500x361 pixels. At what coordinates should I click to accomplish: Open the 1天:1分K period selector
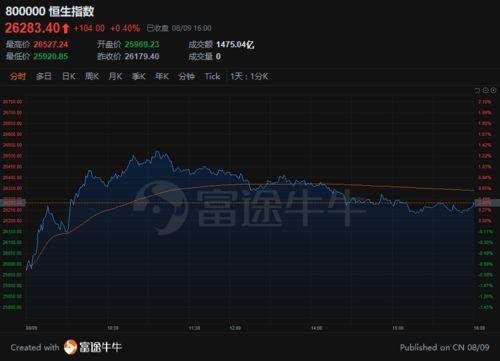[x=249, y=76]
